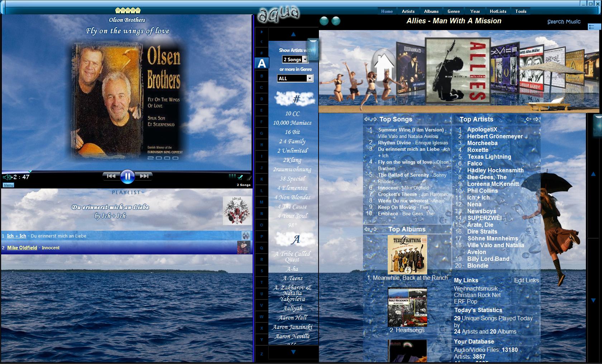Open the Home tab

(387, 11)
